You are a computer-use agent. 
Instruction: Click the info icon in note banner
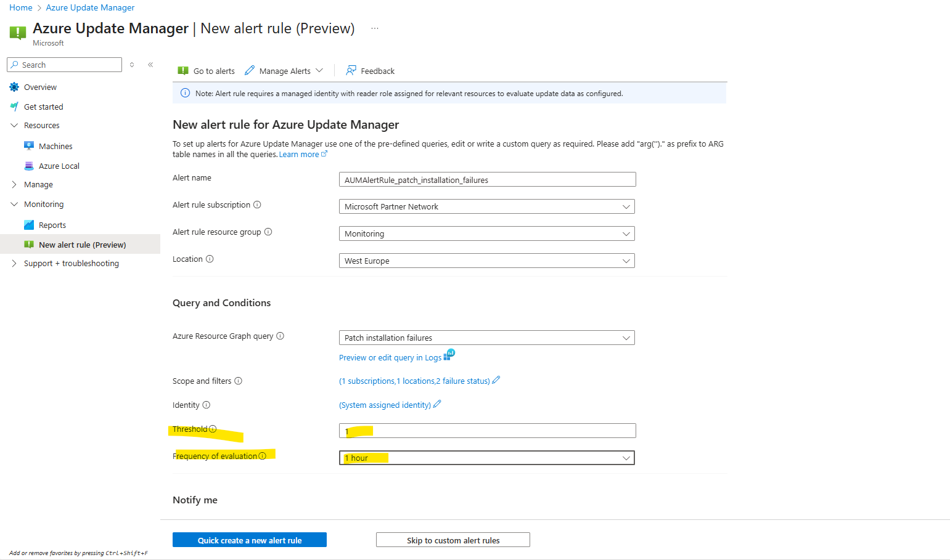point(185,93)
